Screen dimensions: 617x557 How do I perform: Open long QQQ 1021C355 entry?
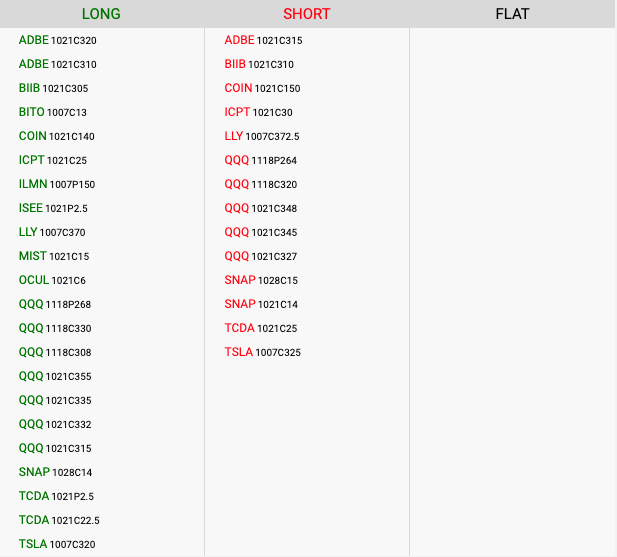[55, 376]
